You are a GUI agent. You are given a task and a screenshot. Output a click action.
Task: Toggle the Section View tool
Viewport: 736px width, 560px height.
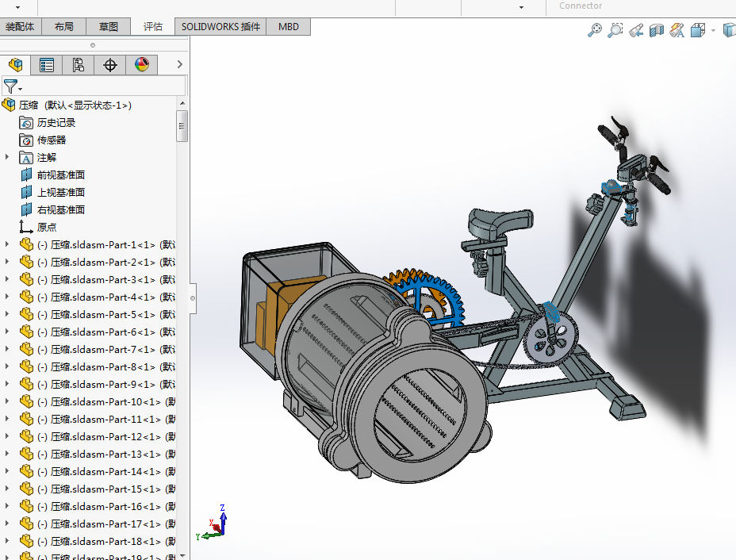(x=656, y=30)
